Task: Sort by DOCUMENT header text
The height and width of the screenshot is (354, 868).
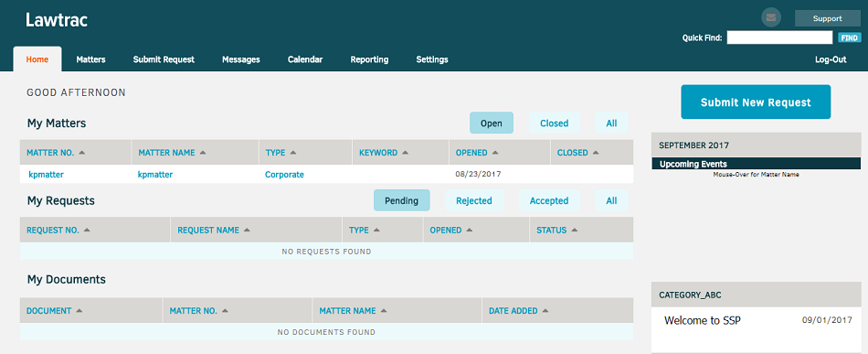Action: pos(48,311)
